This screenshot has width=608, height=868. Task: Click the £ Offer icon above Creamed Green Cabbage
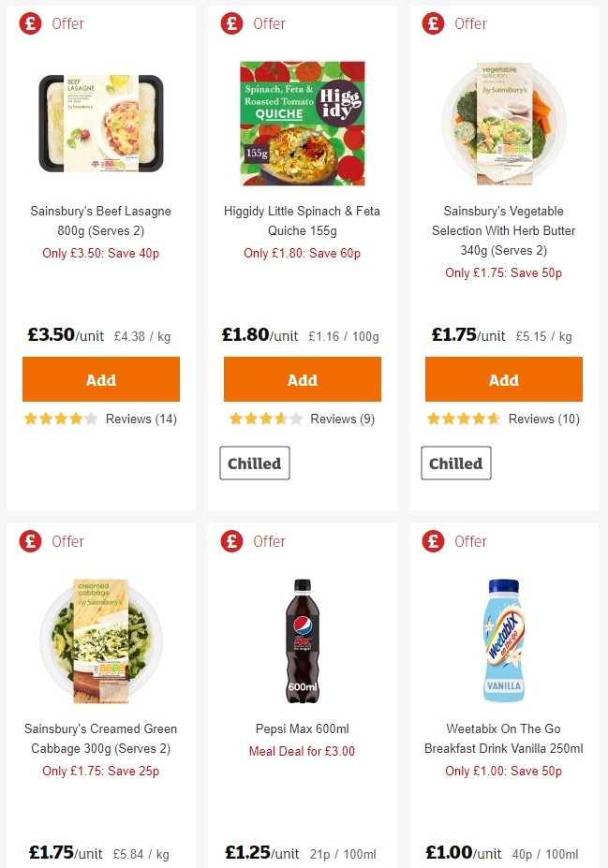coord(28,541)
